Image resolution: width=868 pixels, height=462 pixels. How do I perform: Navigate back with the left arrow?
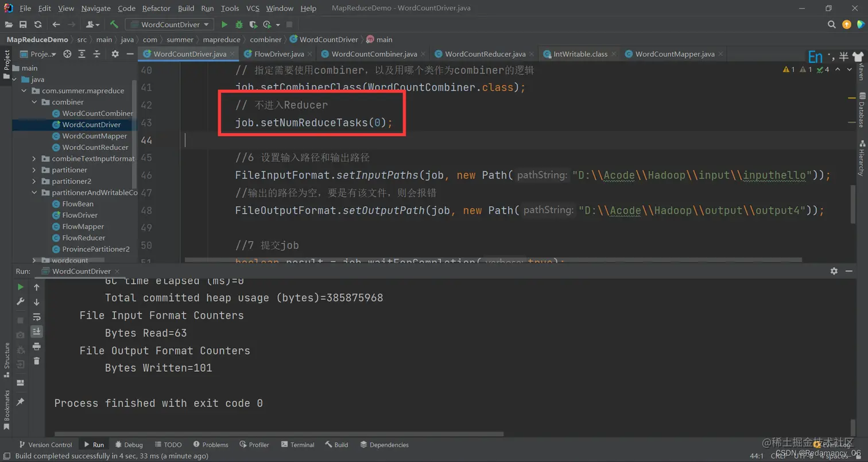tap(56, 25)
